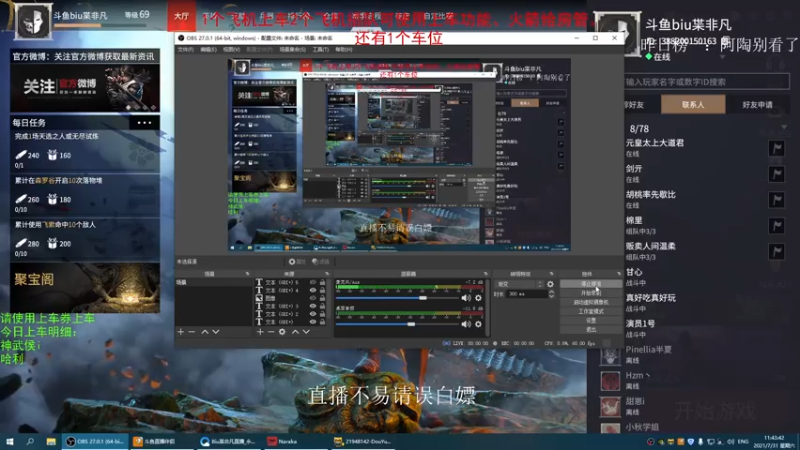This screenshot has height=450, width=800.
Task: Click 麦克风/Aux volume slider handle
Action: (422, 297)
